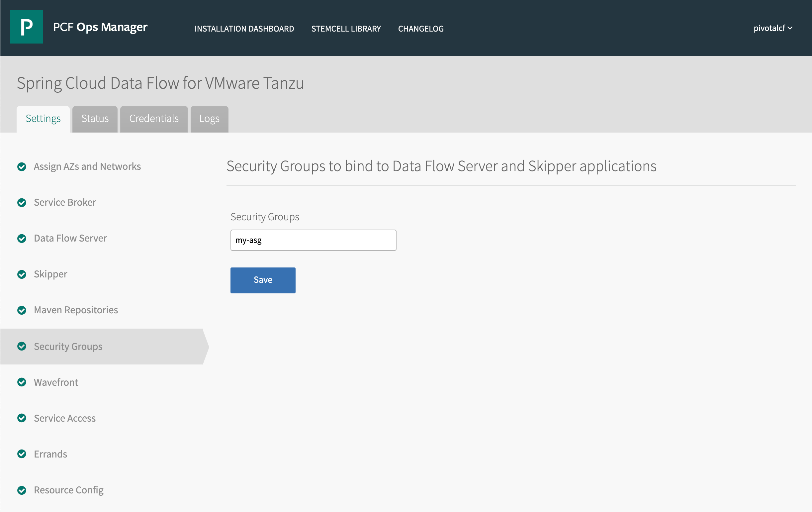Click the green checkmark beside Service Broker
The image size is (812, 512).
(22, 202)
